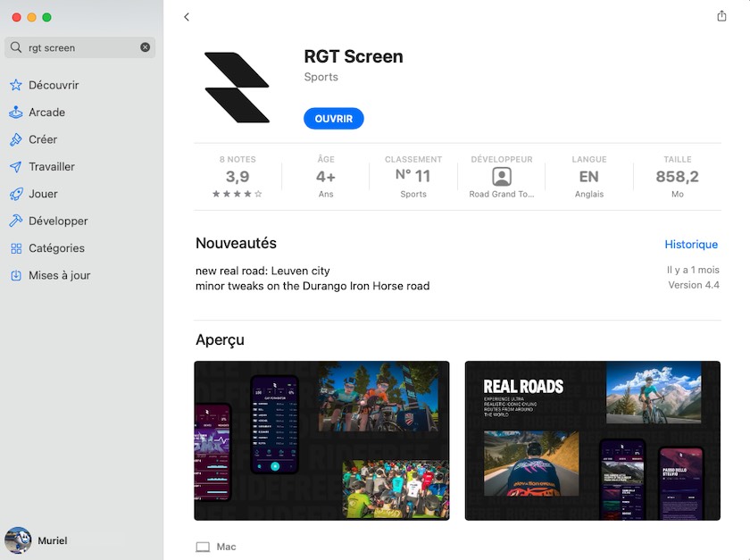Open the REAL ROADS preview screenshot
The height and width of the screenshot is (560, 750).
(x=592, y=440)
